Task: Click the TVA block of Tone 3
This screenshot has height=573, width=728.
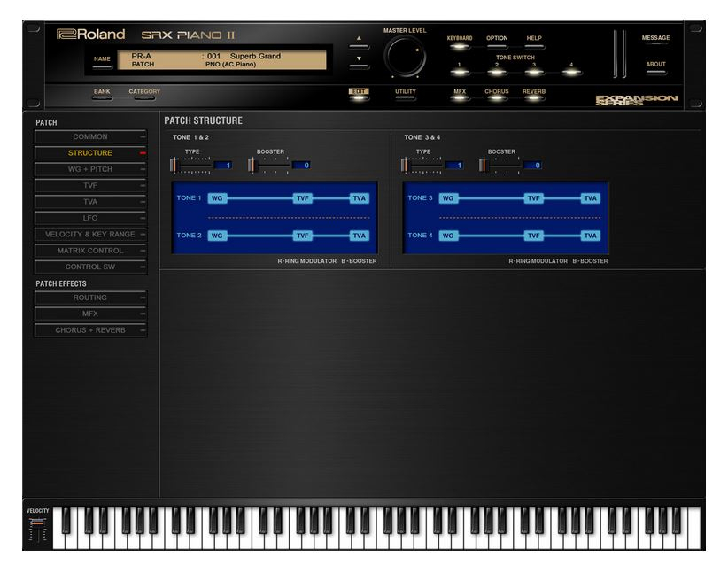Action: coord(591,198)
